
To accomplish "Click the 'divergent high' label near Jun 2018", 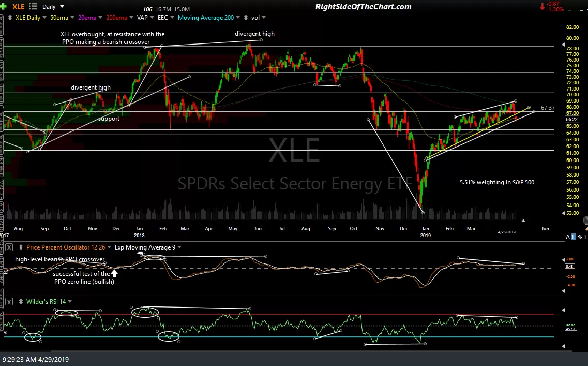I will tap(254, 34).
